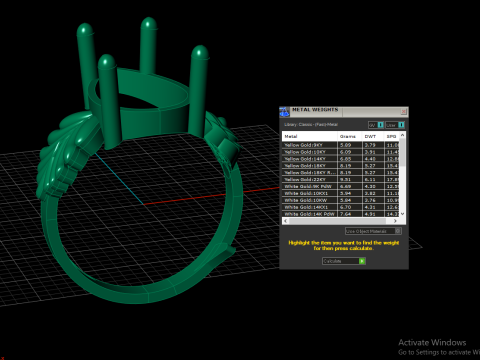Click the Grams column header
The height and width of the screenshot is (360, 480).
(350, 136)
